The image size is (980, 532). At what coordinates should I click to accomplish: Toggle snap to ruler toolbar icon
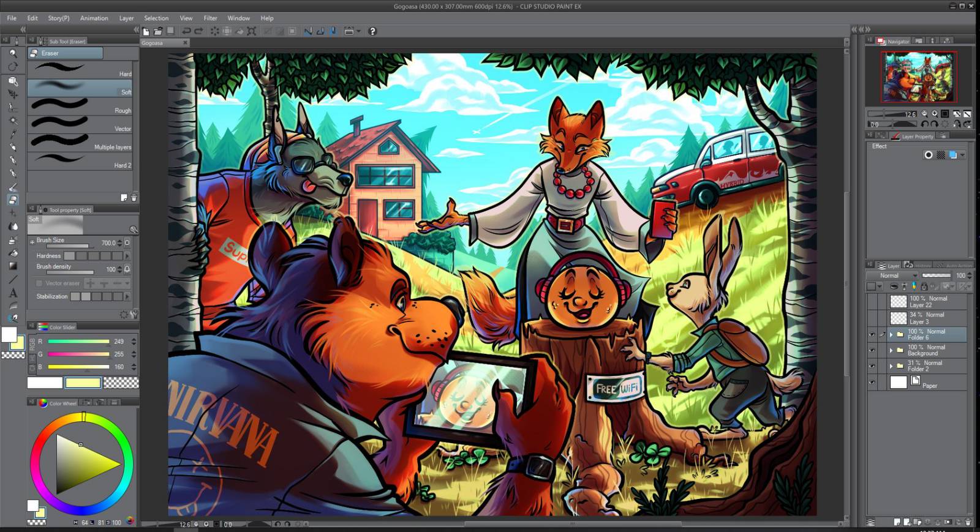tap(308, 31)
